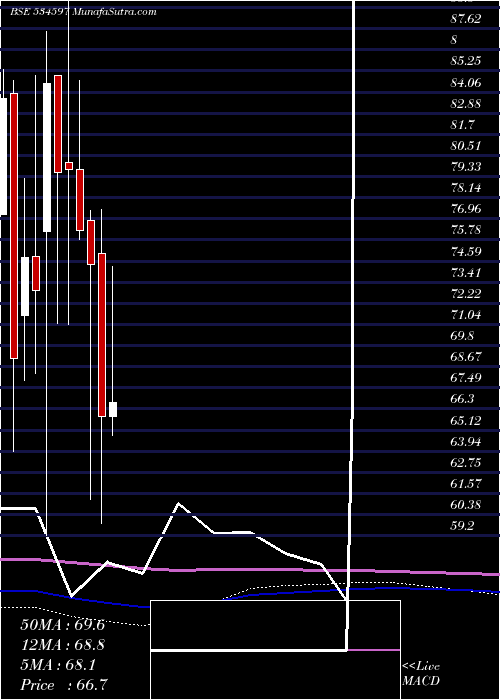Click the 76.96 price axis label
Image resolution: width=500 pixels, height=700 pixels.
tap(466, 209)
